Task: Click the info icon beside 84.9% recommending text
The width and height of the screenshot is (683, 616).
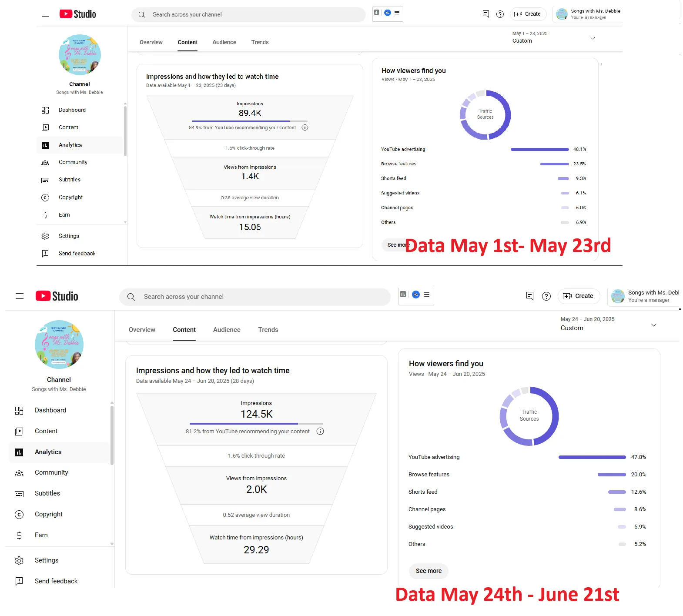Action: tap(305, 127)
